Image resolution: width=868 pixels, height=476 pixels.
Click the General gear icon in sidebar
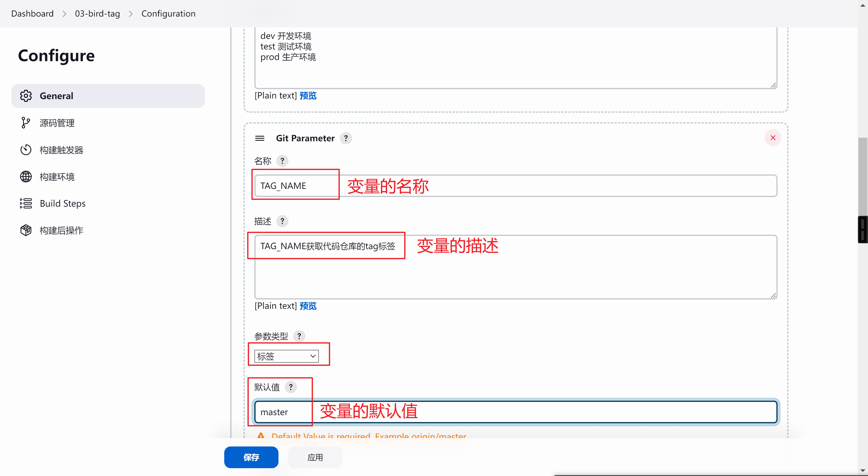click(26, 96)
